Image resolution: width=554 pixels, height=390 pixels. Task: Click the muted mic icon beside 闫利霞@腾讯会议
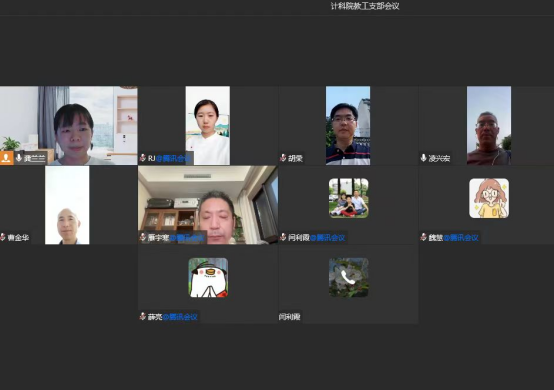click(x=283, y=237)
